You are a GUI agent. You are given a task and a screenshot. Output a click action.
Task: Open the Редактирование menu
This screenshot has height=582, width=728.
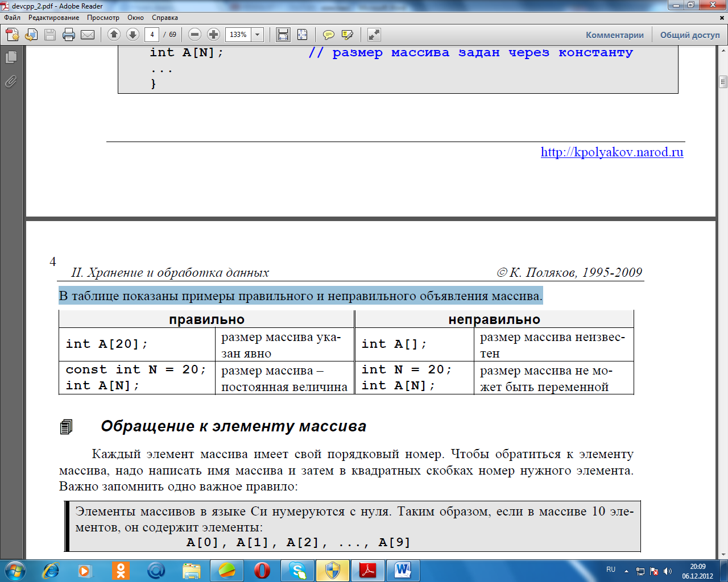[53, 18]
